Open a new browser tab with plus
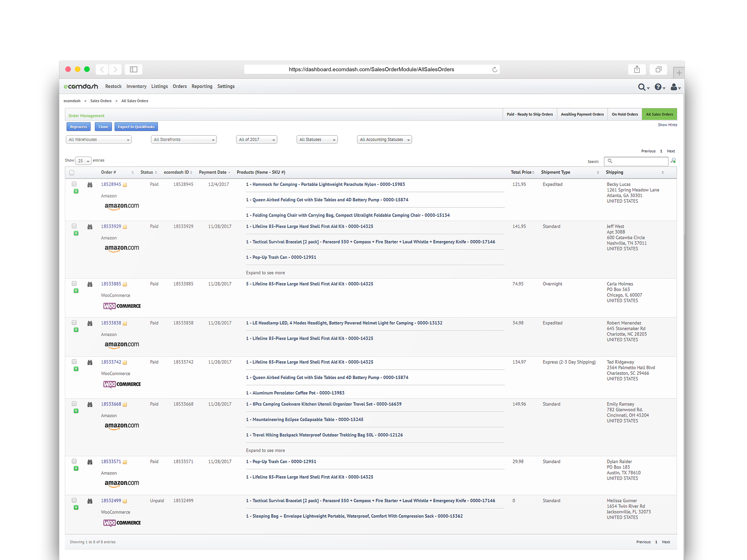The height and width of the screenshot is (560, 747). tap(679, 73)
